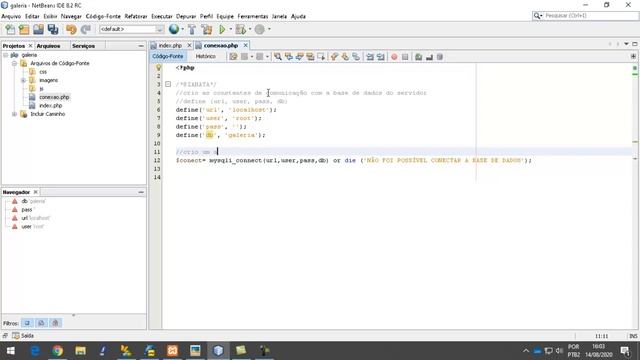640x360 pixels.
Task: Click the Stop Macro Recording icon
Action: pyautogui.click(x=405, y=57)
